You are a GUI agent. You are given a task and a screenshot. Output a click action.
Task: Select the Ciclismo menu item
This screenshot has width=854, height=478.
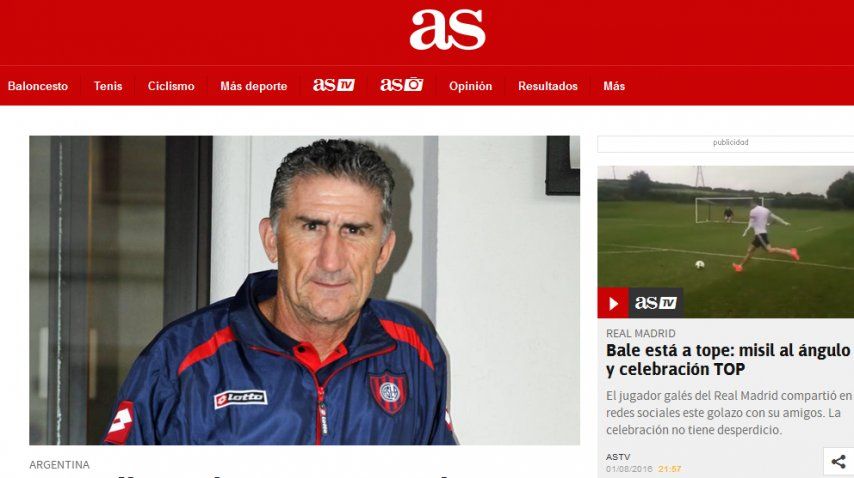click(171, 86)
